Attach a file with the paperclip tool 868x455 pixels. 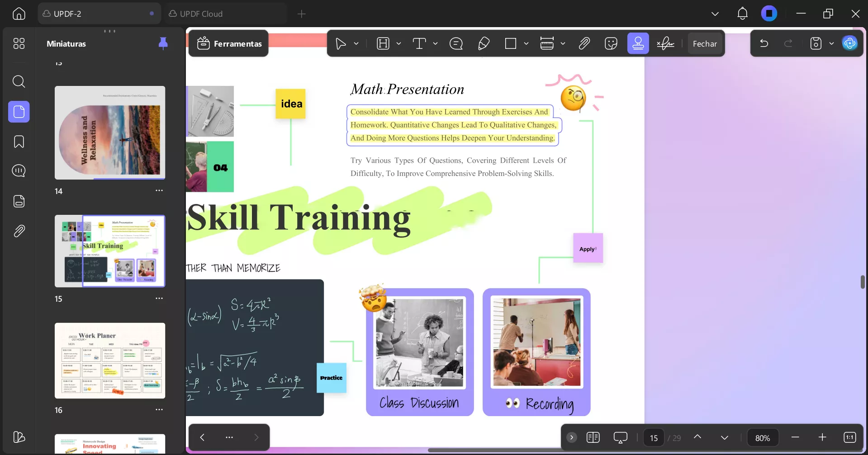point(584,43)
